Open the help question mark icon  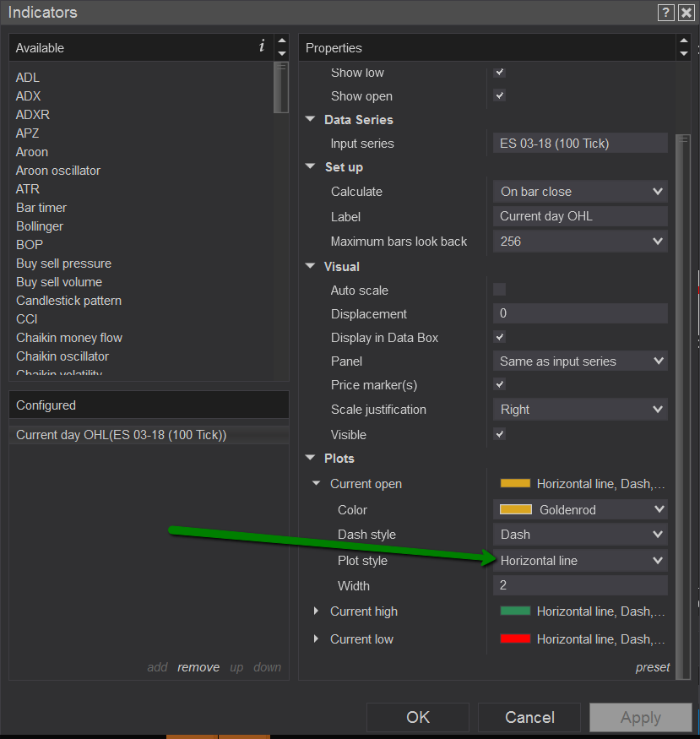tap(665, 13)
